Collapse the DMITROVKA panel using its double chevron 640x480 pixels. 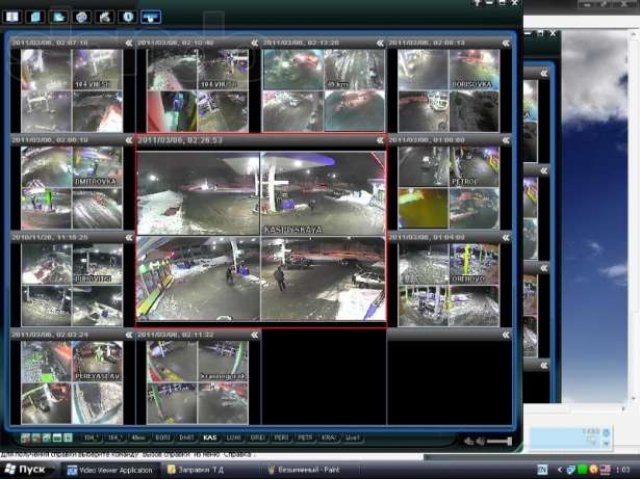[127, 140]
